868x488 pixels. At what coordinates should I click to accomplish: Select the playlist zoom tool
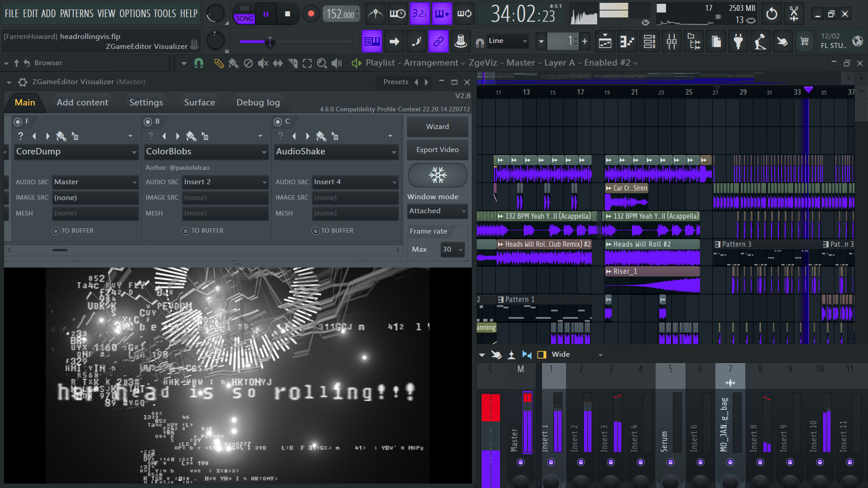click(x=322, y=63)
